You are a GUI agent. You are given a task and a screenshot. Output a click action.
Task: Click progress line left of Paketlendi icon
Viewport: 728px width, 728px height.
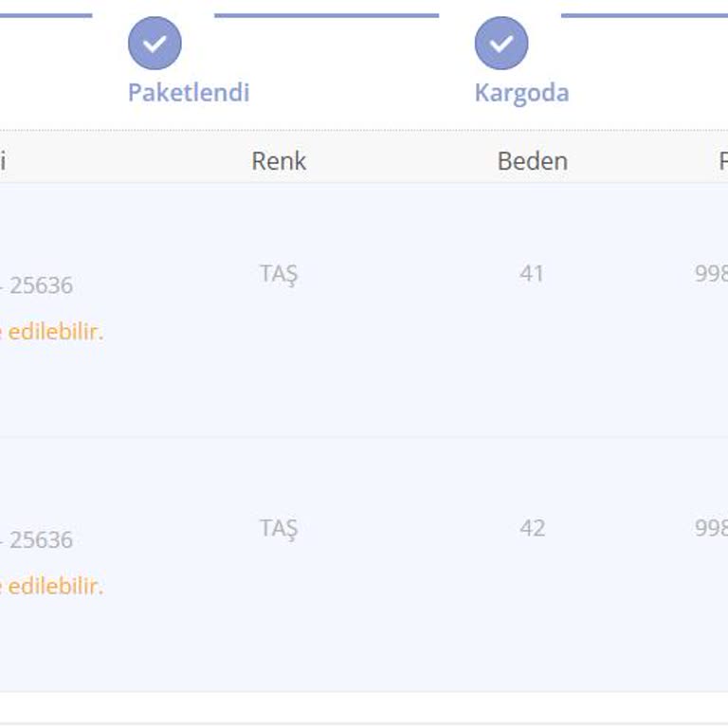[x=45, y=16]
